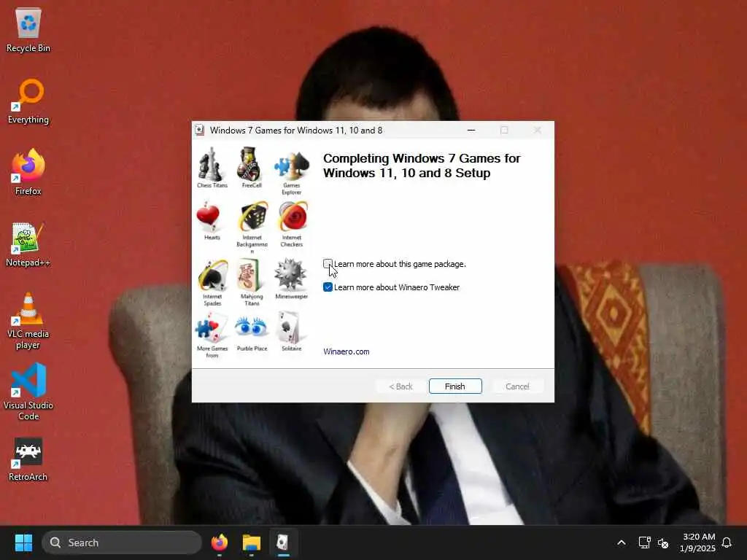Viewport: 747px width, 560px height.
Task: Click the VLC media player shortcut
Action: pos(28,321)
